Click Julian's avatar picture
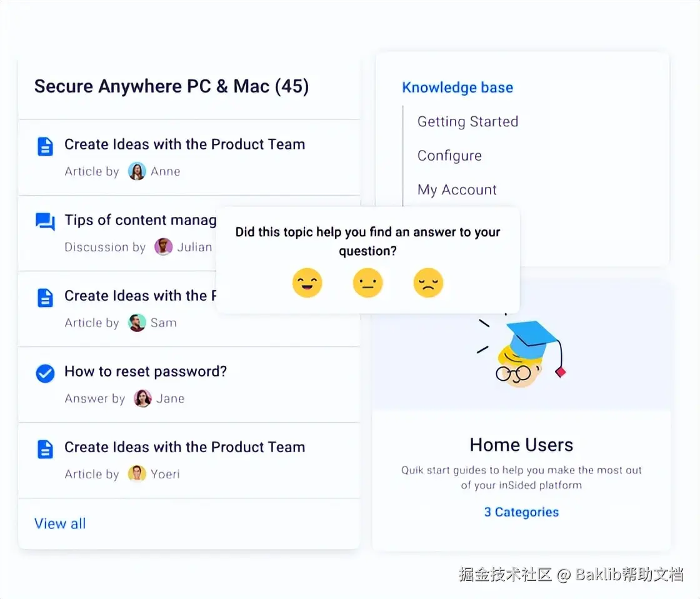Viewport: 700px width, 599px height. (x=163, y=246)
